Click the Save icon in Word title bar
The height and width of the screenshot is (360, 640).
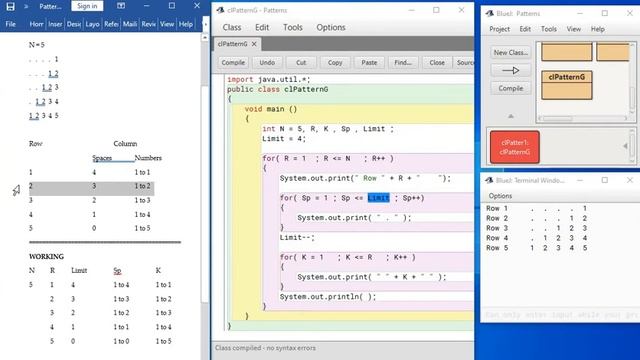(10, 6)
